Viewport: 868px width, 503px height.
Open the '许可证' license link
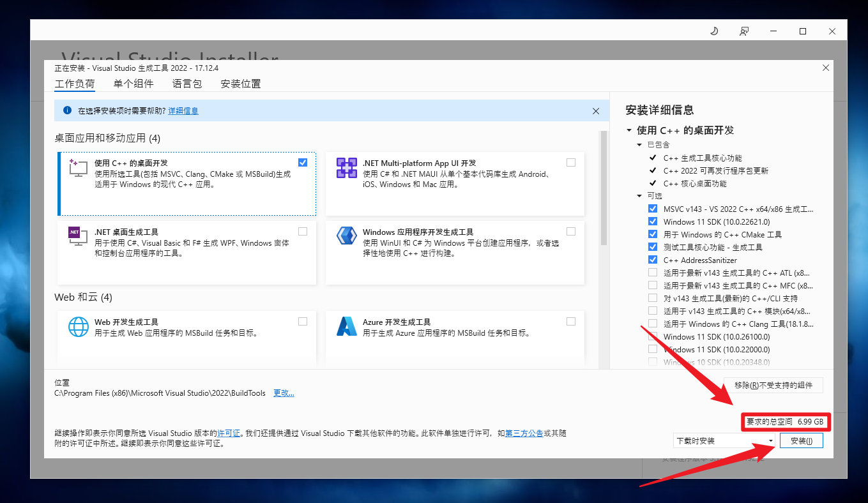(x=229, y=433)
